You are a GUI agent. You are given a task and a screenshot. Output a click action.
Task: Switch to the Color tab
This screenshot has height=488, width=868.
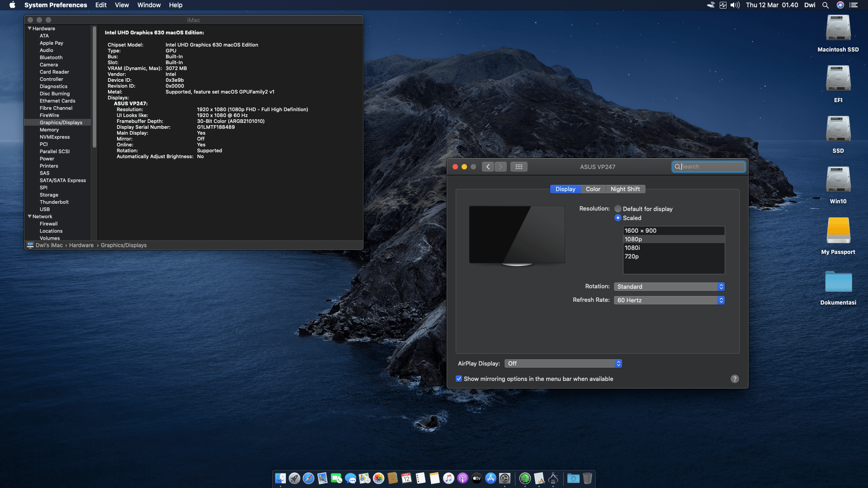click(x=593, y=189)
